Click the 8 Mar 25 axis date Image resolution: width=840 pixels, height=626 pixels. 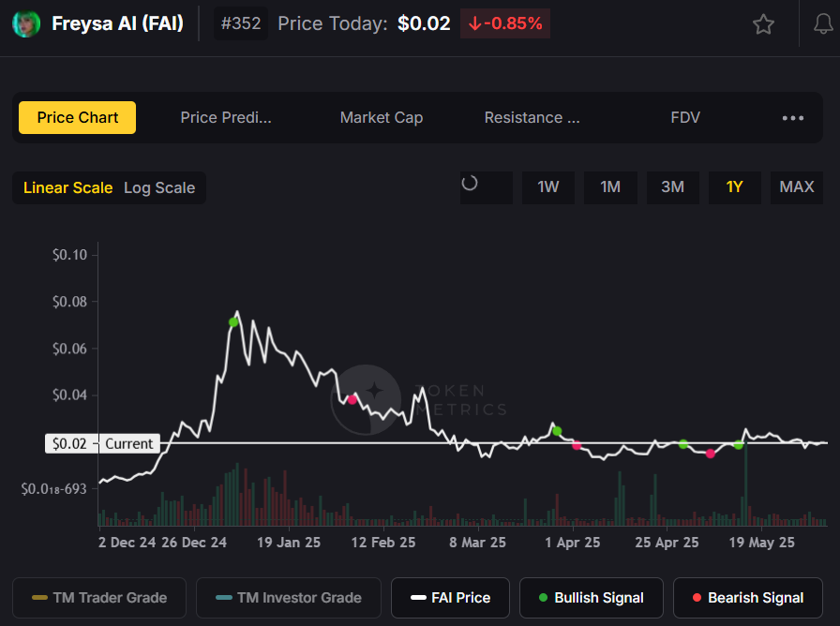[x=477, y=543]
